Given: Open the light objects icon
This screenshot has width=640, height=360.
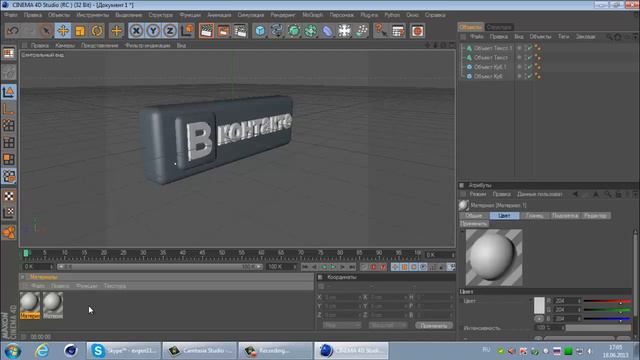Looking at the screenshot, I should pos(362,31).
